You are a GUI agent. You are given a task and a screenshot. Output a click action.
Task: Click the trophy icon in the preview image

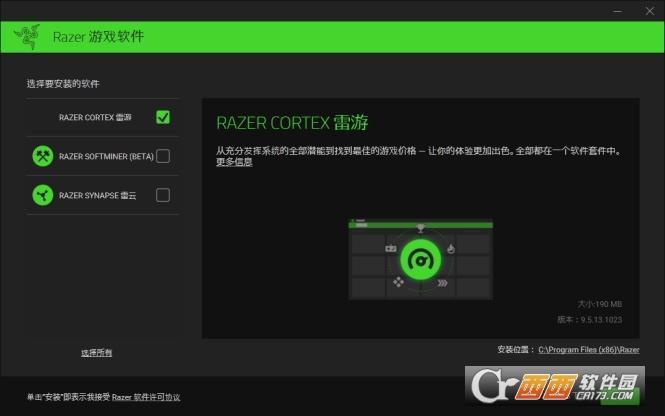click(x=420, y=229)
